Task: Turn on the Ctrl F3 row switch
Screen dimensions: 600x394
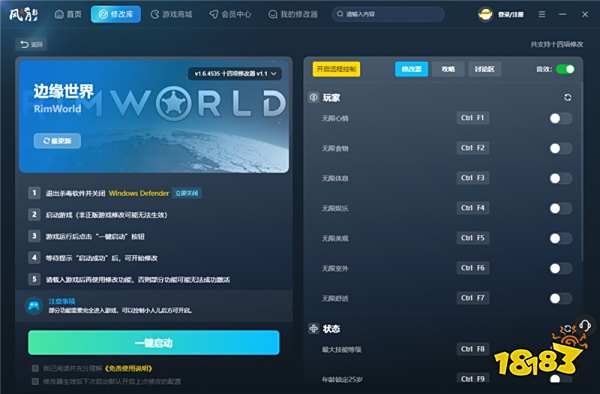Action: pyautogui.click(x=560, y=178)
